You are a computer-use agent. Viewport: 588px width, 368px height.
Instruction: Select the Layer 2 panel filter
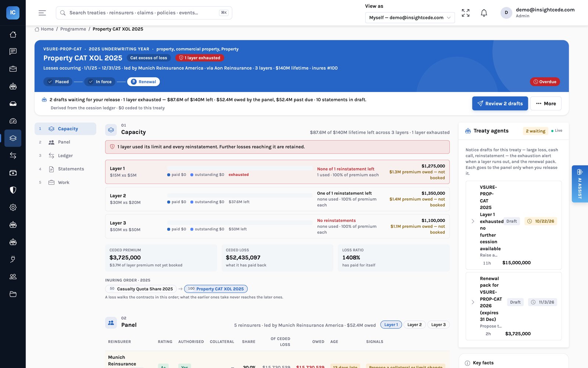pyautogui.click(x=415, y=325)
